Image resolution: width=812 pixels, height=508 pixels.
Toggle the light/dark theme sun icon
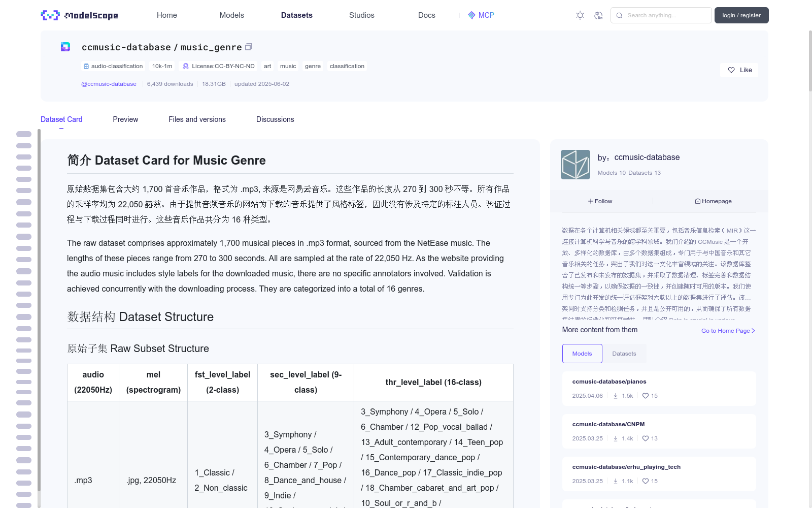coord(580,15)
